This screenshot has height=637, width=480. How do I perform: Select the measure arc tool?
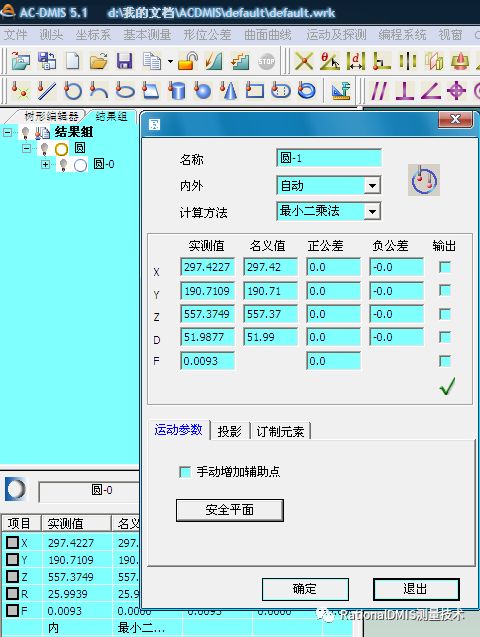coord(99,91)
